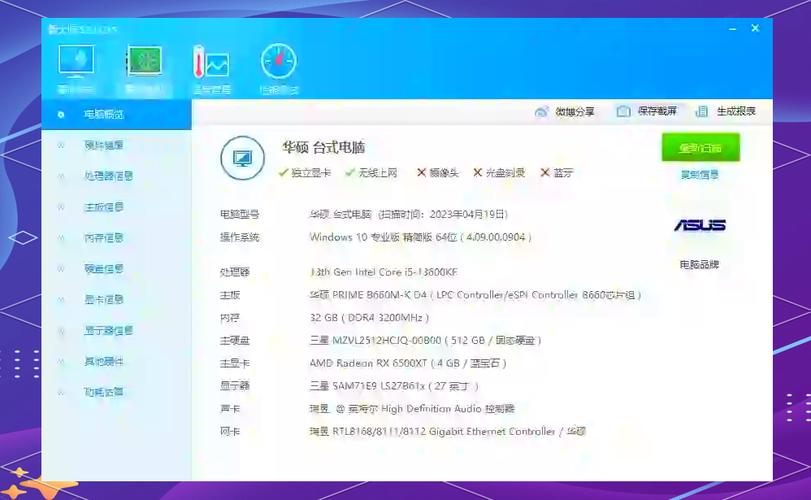Image resolution: width=811 pixels, height=500 pixels.
Task: Click the 生成报表 report icon
Action: click(x=703, y=112)
